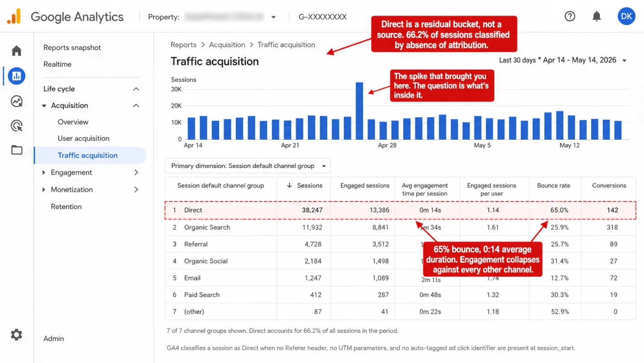Select the Organic Search row name
Screen dimensions: 644x363
(x=207, y=227)
